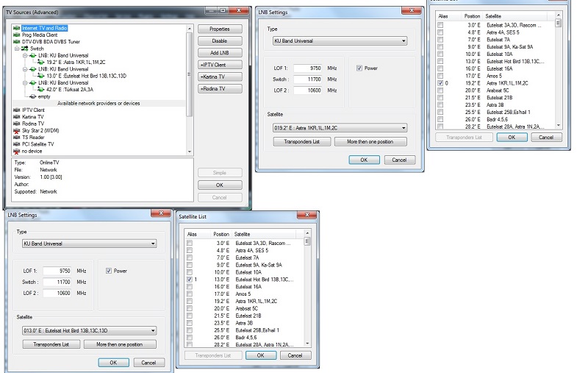Click the Astra 19.2° E satellite tree icon

tap(40, 63)
